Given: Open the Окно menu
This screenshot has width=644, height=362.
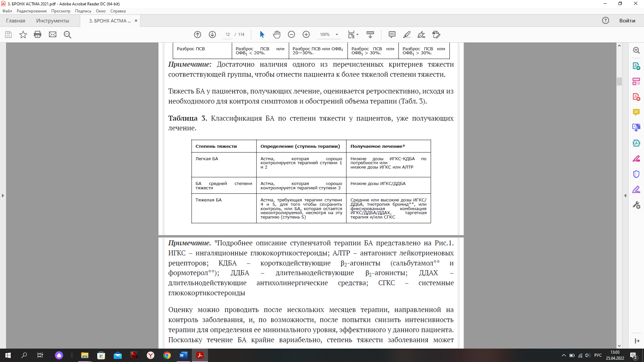Looking at the screenshot, I should coord(101,11).
